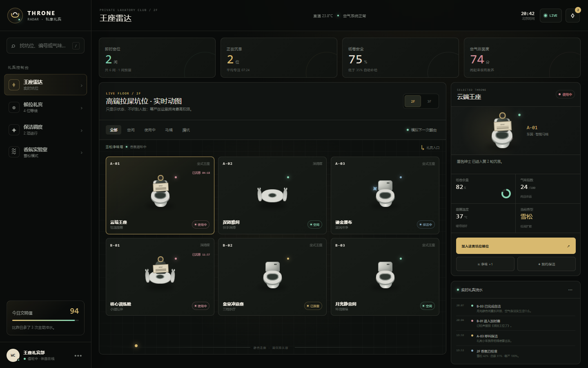Click the search magnifier icon
The width and height of the screenshot is (588, 368).
(13, 46)
